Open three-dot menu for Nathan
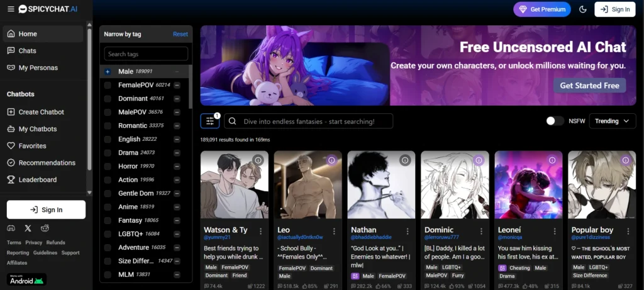 click(408, 231)
